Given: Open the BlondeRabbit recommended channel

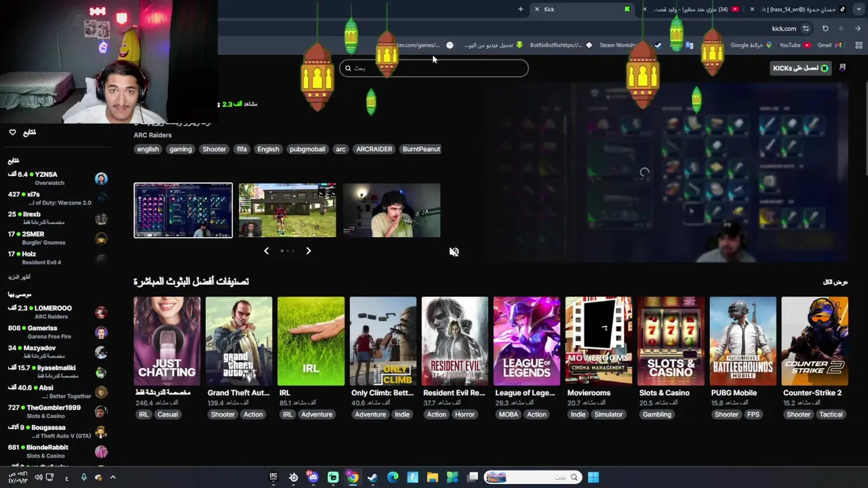Looking at the screenshot, I should tap(58, 451).
